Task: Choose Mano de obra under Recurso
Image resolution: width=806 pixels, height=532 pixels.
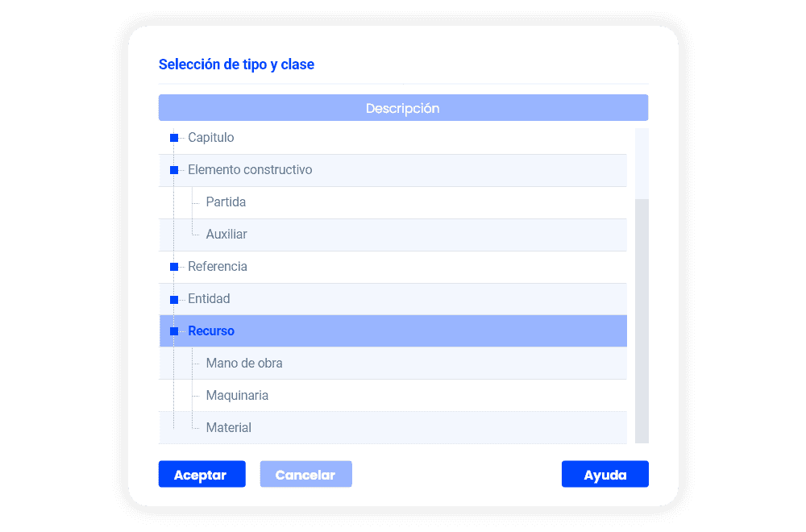Action: (244, 364)
